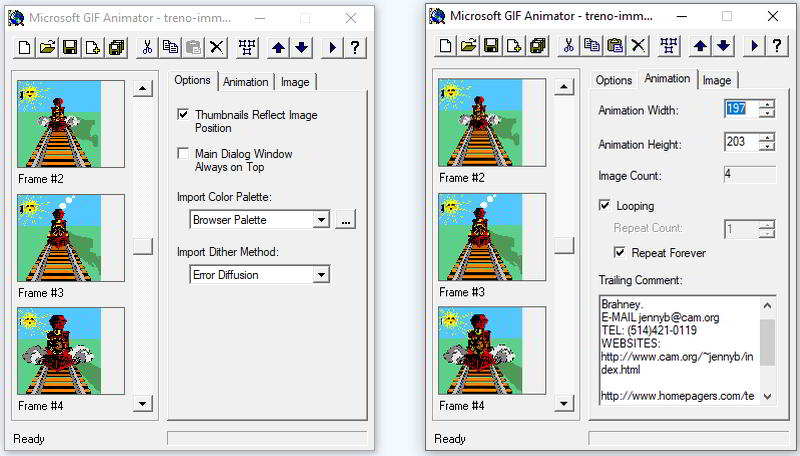
Task: Click Trailing Comment scrollbar thumb
Action: coord(767,342)
